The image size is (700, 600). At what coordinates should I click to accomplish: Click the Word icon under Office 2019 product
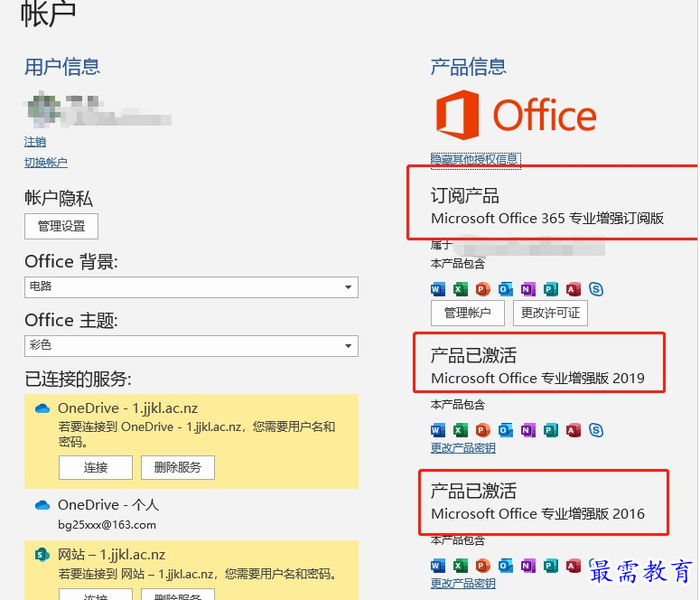(438, 430)
